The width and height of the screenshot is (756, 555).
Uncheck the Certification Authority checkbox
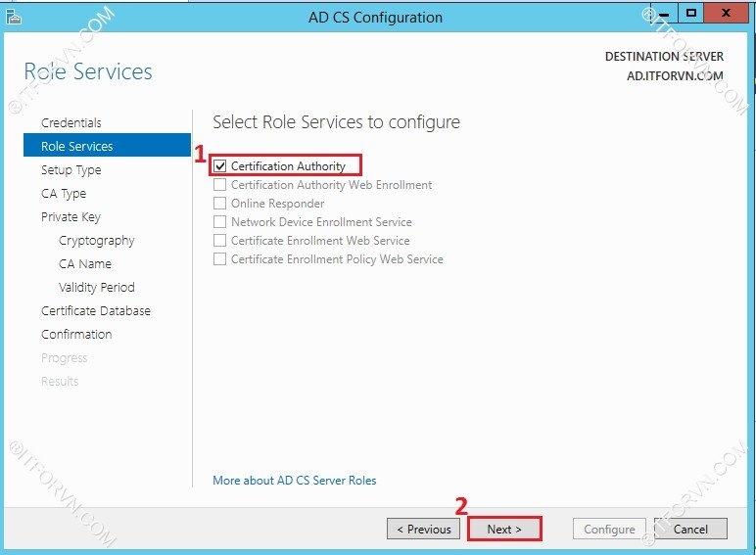(220, 166)
